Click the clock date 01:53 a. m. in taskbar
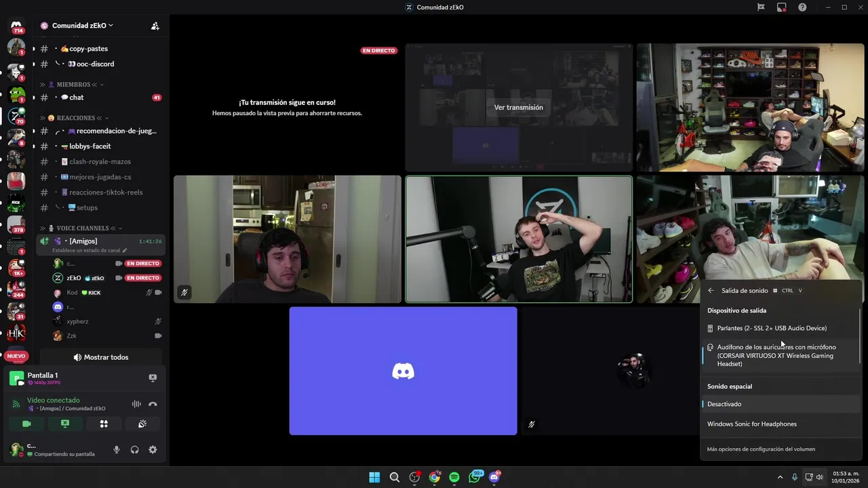Screen dimensions: 868x488 click(846, 477)
